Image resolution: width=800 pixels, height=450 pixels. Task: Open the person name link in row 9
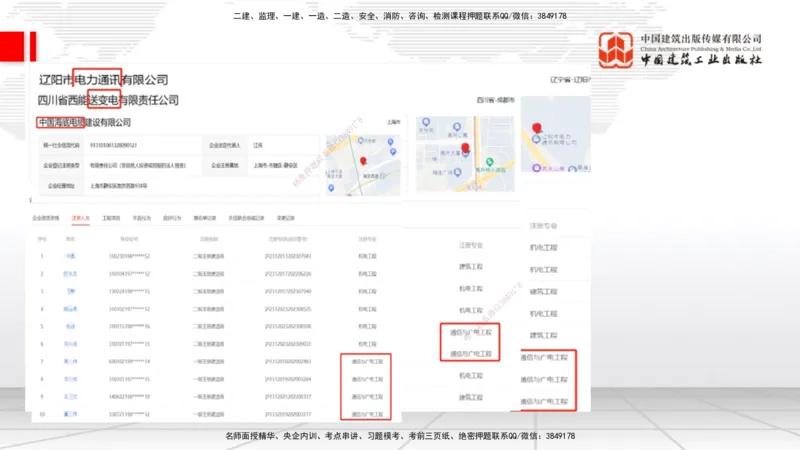click(70, 396)
